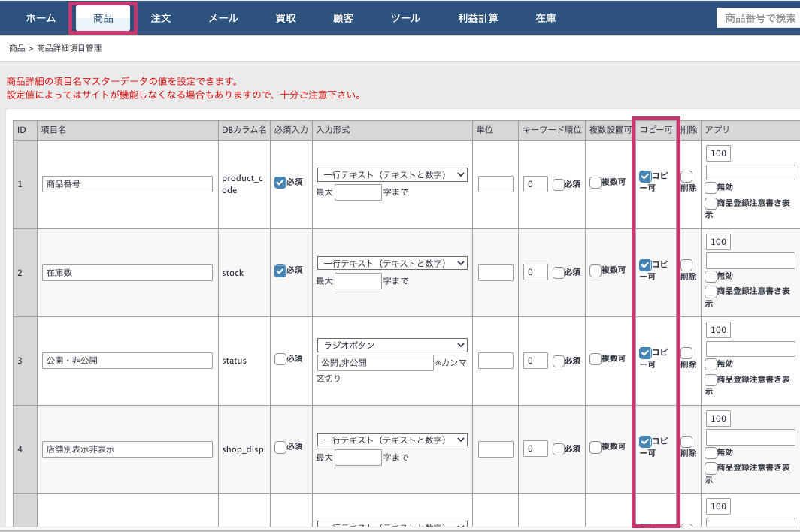Click the 商品 breadcrumb link
This screenshot has height=532, width=800.
pos(17,48)
